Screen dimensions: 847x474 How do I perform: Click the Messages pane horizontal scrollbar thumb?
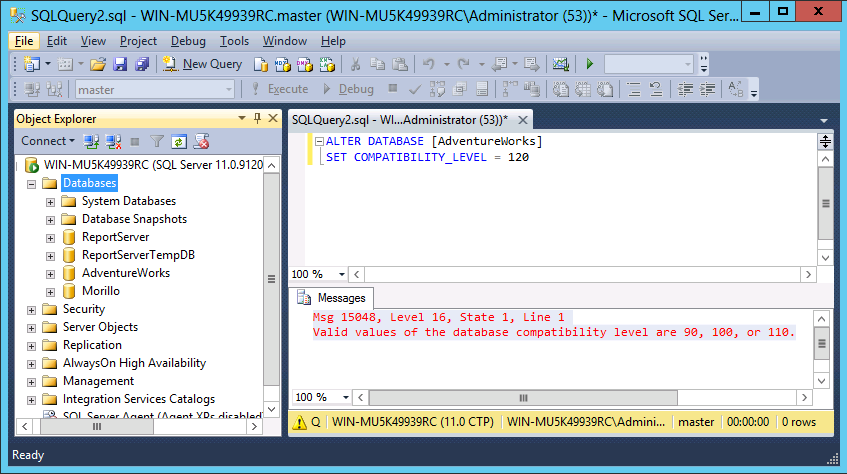[x=523, y=398]
